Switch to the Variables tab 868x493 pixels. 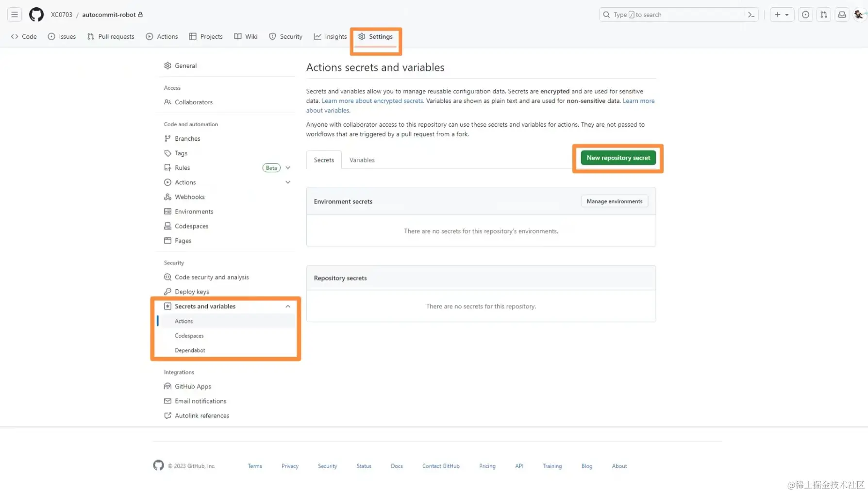pos(362,160)
